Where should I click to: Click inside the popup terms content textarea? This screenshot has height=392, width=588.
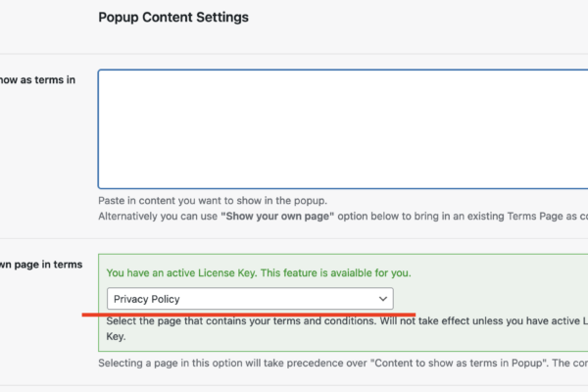pos(343,128)
